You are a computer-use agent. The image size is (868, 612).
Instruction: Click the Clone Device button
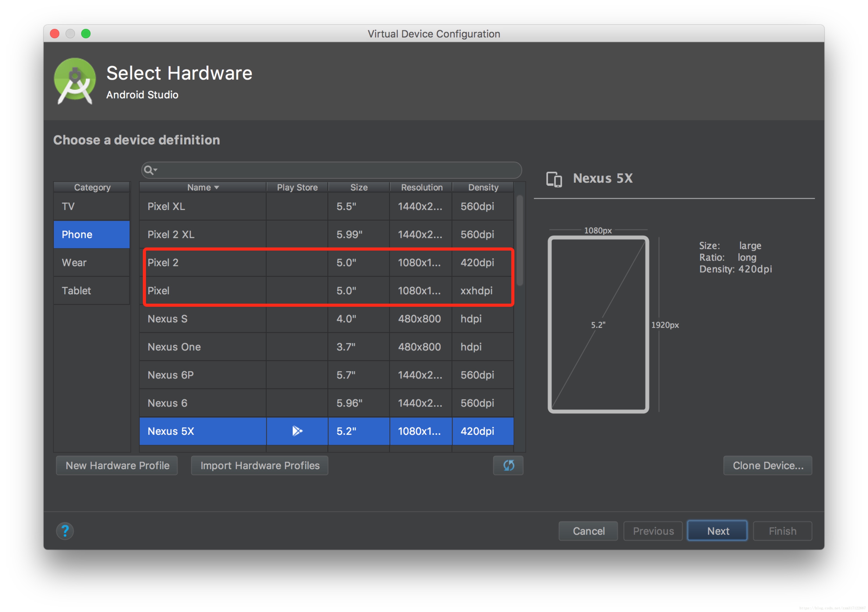768,465
